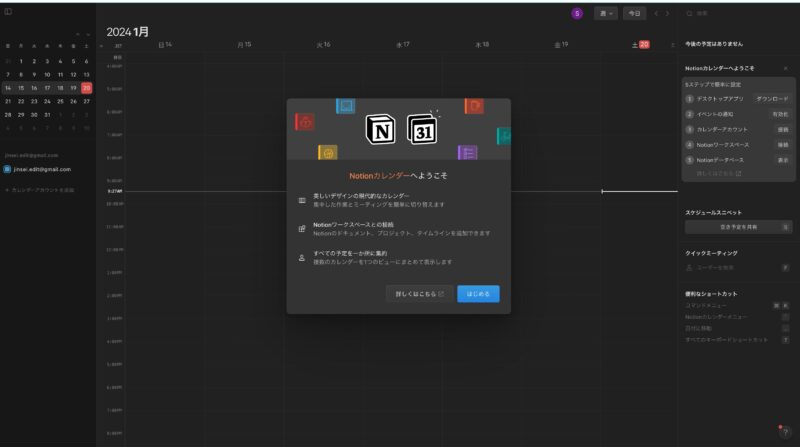Go to previous week arrow

[656, 13]
